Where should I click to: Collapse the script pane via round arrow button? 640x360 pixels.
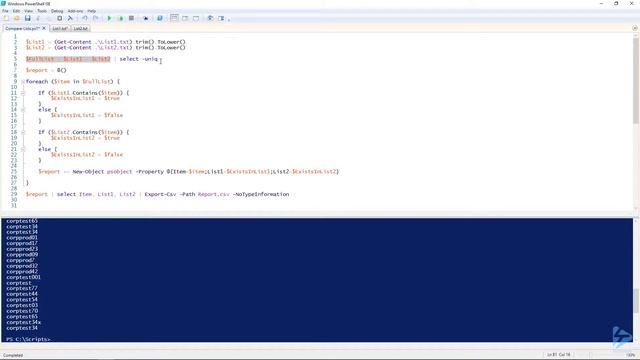pyautogui.click(x=635, y=28)
